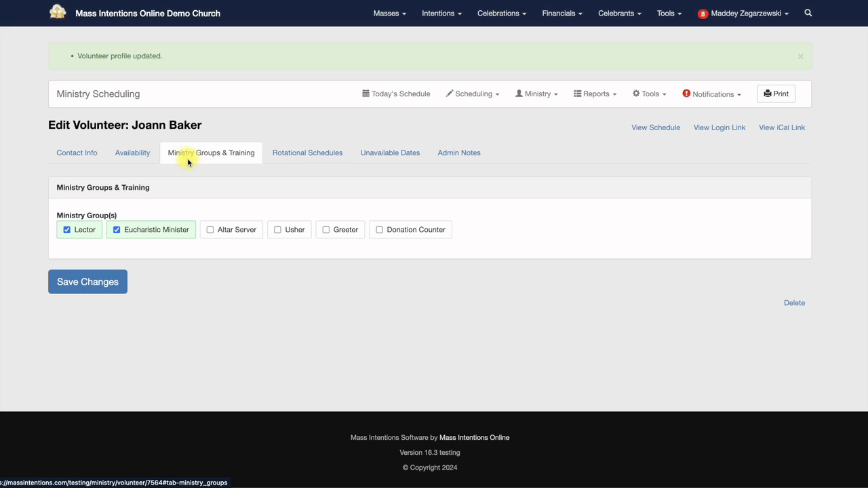
Task: Click the View Login Link
Action: coord(719,127)
